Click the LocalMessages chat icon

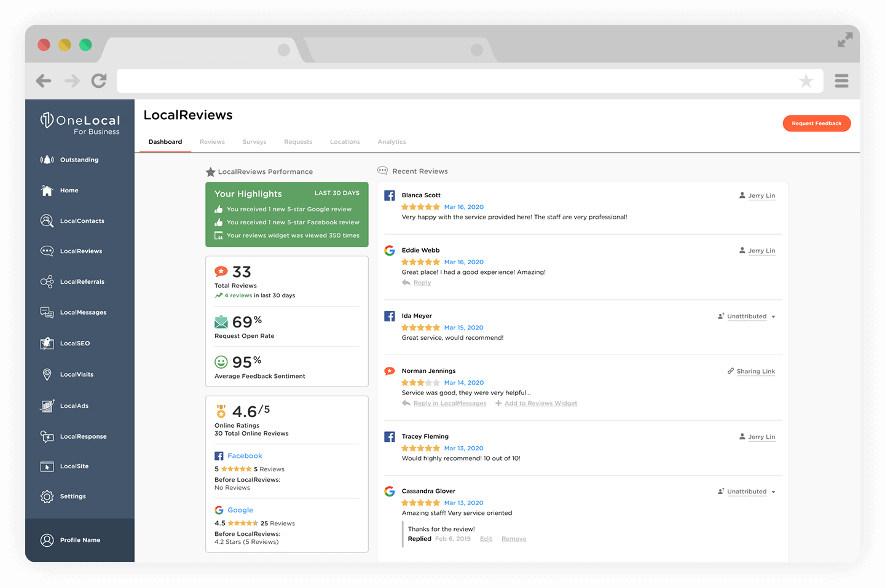pos(47,312)
